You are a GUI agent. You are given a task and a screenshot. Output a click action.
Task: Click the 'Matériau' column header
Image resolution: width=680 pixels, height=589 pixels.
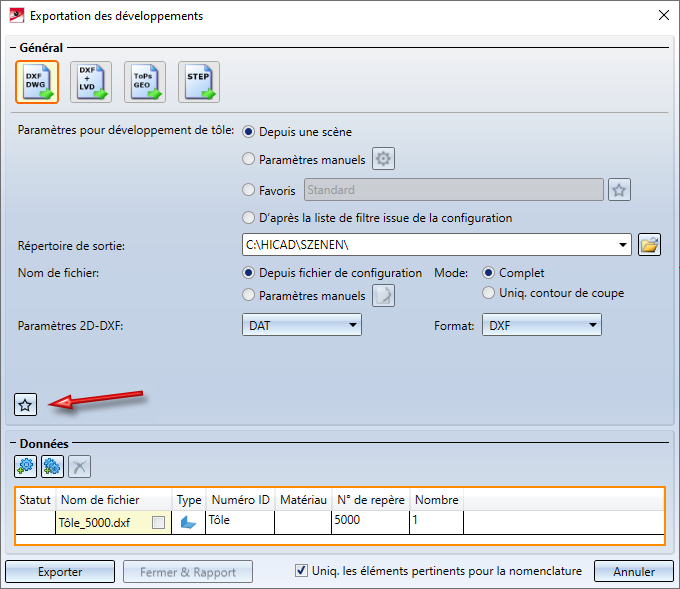point(303,500)
